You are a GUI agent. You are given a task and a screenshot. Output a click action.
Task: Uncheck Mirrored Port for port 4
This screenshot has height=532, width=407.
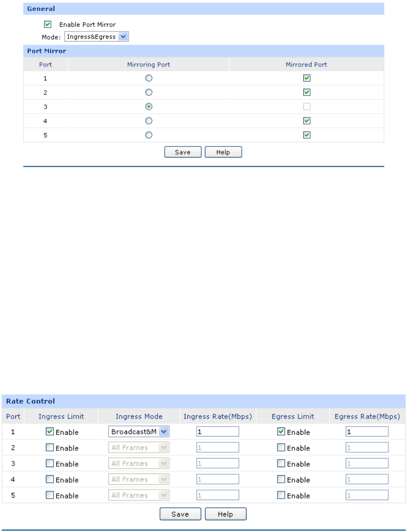(306, 121)
